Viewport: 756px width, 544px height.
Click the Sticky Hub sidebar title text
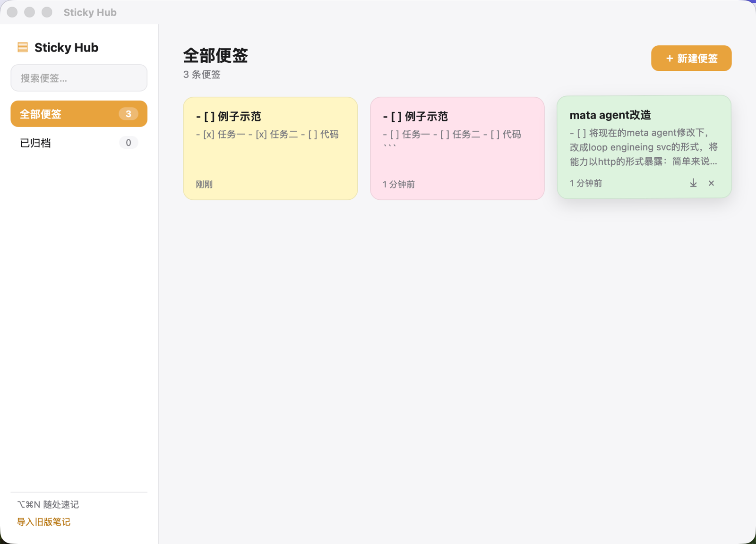tap(66, 47)
